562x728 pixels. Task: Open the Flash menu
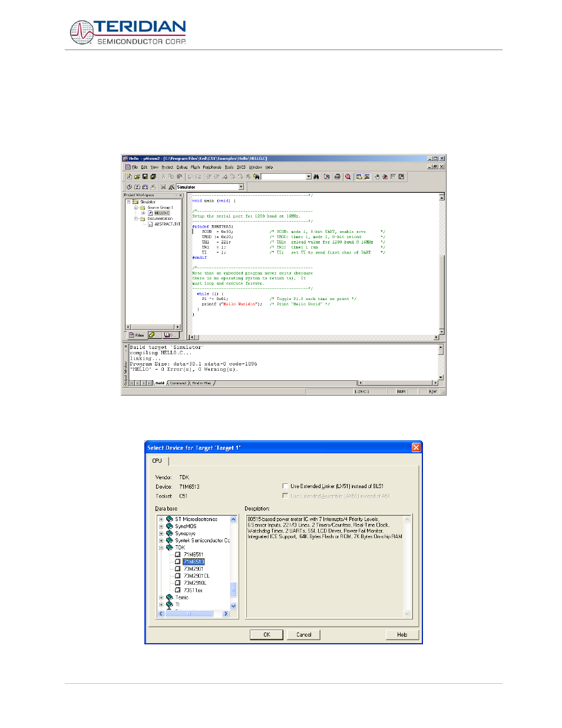[196, 167]
